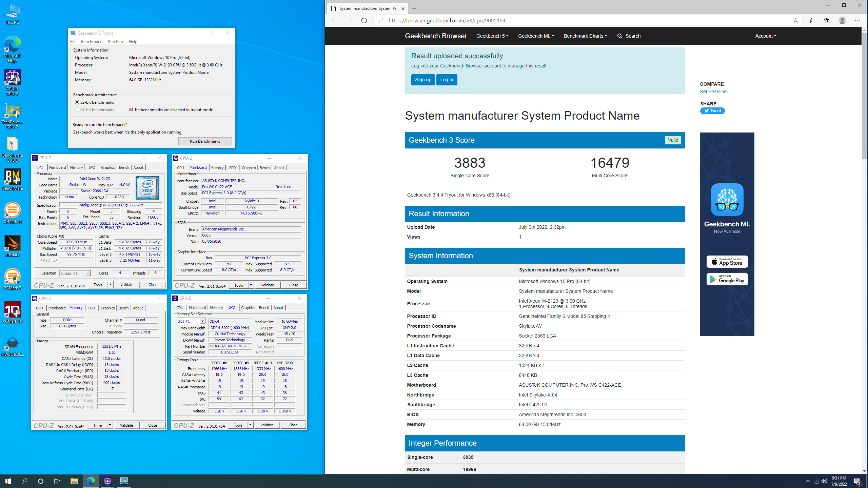Open File Explorer from taskbar

click(74, 481)
